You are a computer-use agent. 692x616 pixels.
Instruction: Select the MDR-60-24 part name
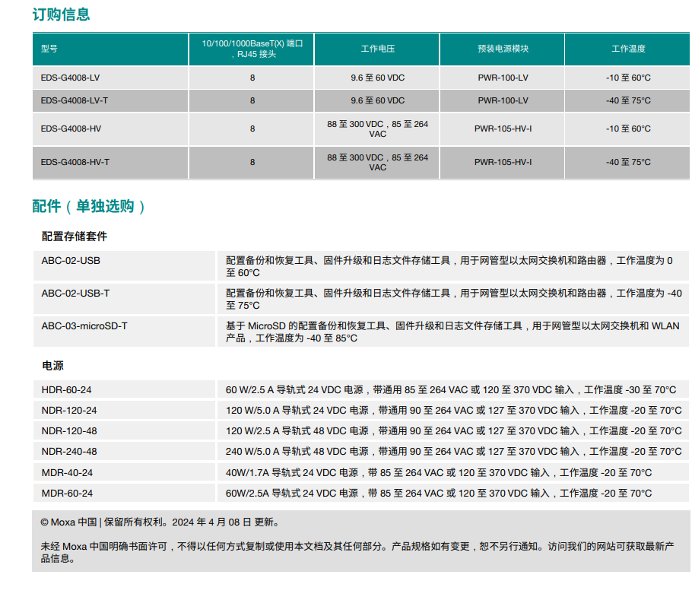67,494
